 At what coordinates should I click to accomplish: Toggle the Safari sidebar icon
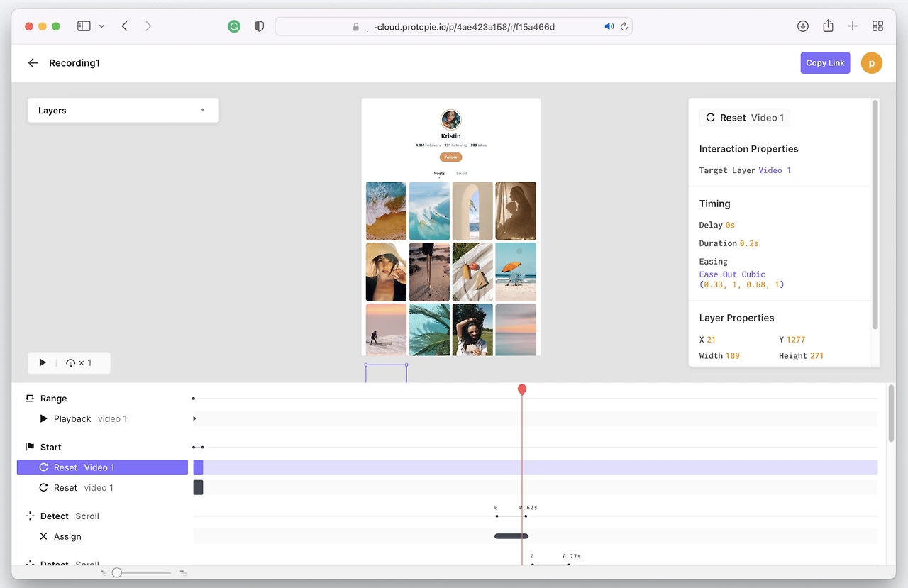(84, 26)
